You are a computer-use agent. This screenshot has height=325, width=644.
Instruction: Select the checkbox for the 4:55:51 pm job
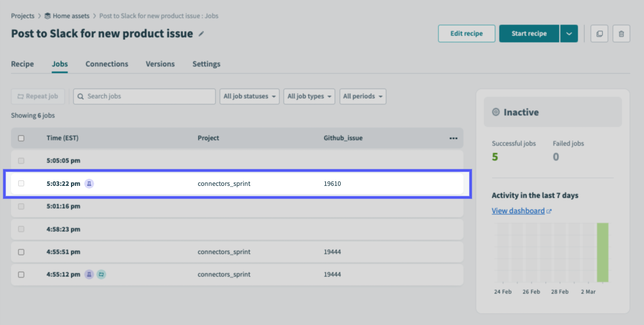(x=21, y=252)
